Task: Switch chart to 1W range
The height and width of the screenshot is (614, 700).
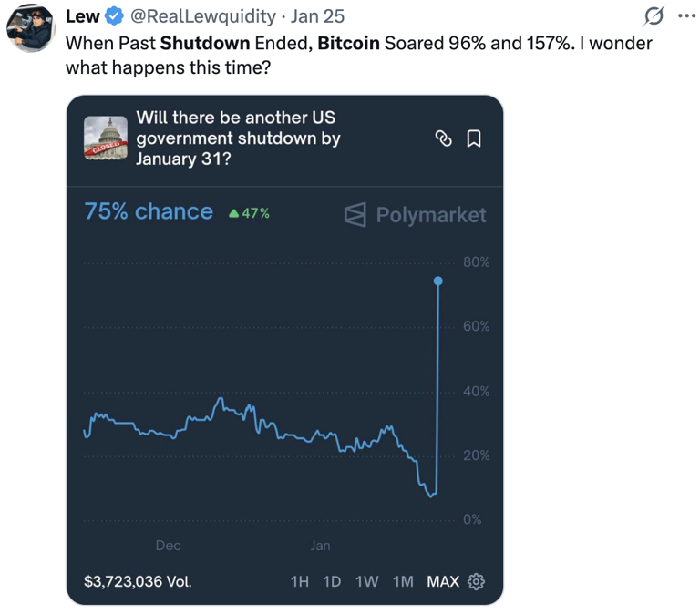Action: tap(366, 581)
